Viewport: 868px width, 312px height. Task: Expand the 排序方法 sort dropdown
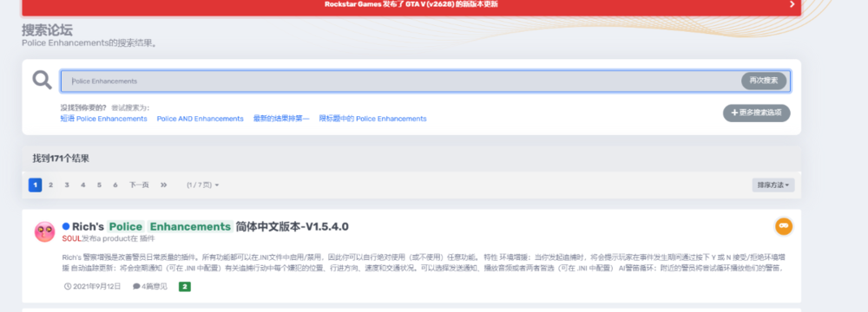click(x=773, y=185)
